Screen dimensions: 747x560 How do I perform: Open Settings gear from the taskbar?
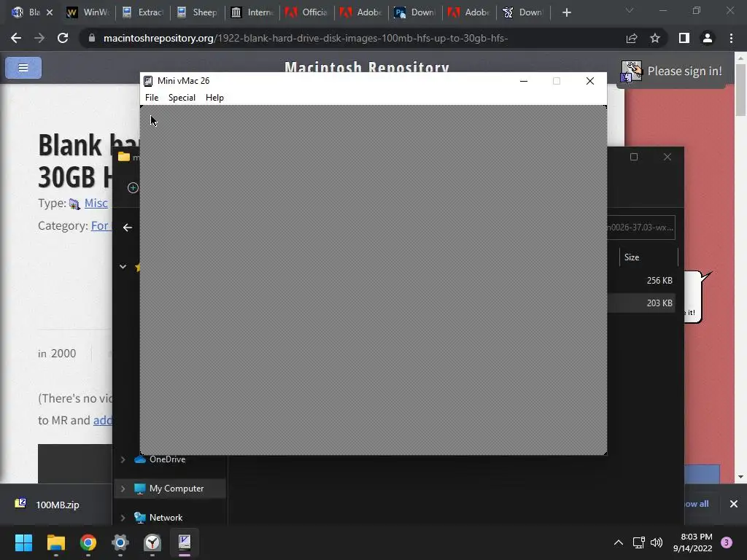click(x=120, y=542)
